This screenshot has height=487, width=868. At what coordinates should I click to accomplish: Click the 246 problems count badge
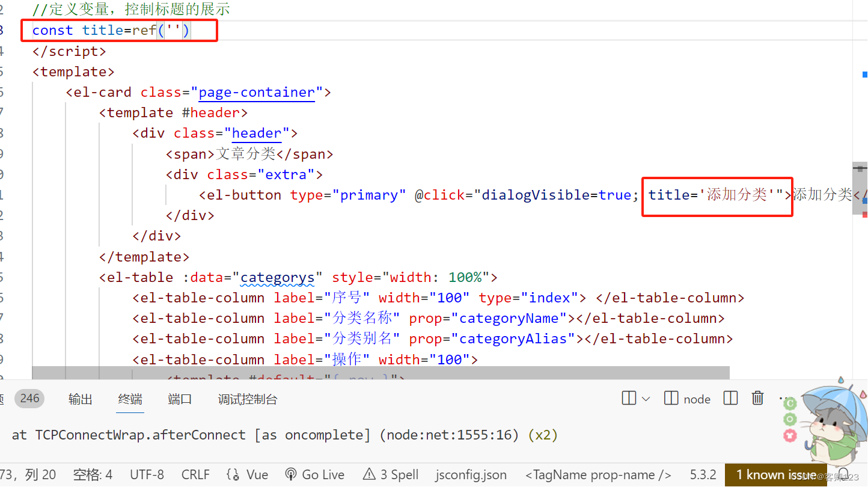(29, 398)
